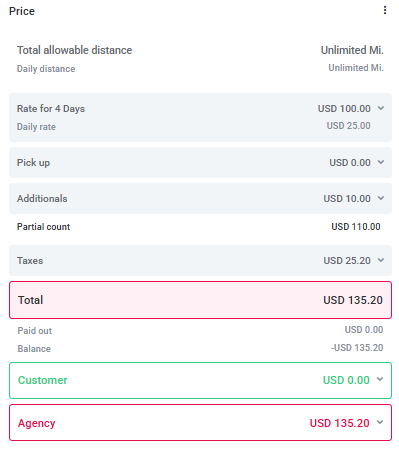Click the Price panel heading
Viewport: 399px width, 451px height.
22,11
